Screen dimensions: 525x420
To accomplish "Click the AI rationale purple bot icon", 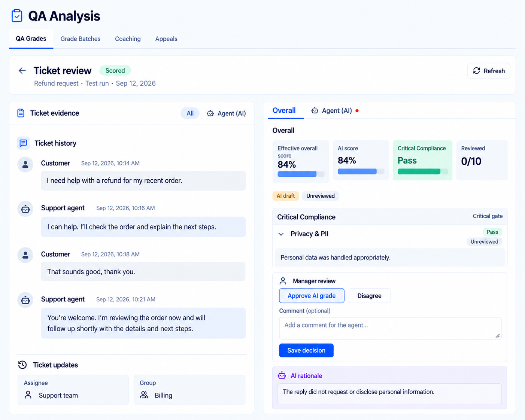I will click(282, 375).
